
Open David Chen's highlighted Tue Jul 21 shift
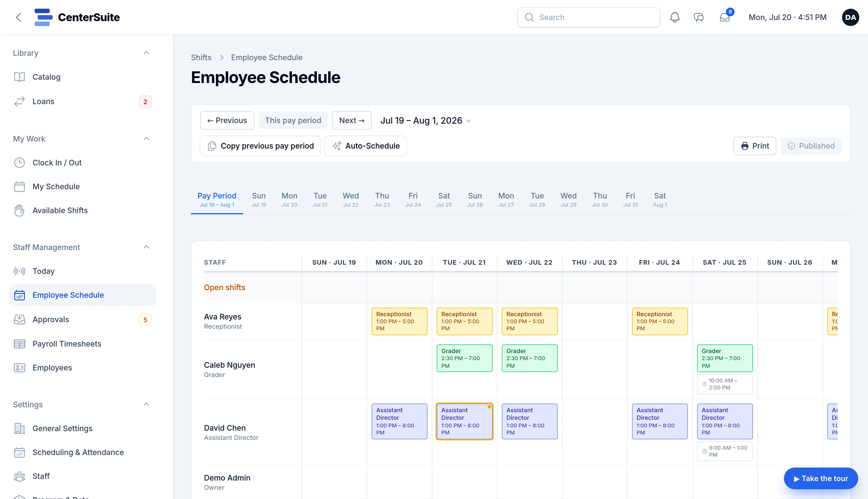coord(464,421)
